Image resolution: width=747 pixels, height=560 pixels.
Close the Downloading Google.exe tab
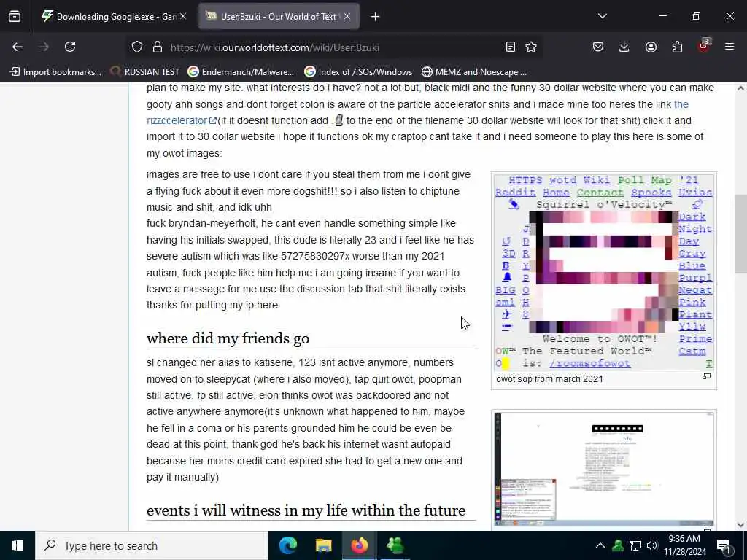click(183, 16)
